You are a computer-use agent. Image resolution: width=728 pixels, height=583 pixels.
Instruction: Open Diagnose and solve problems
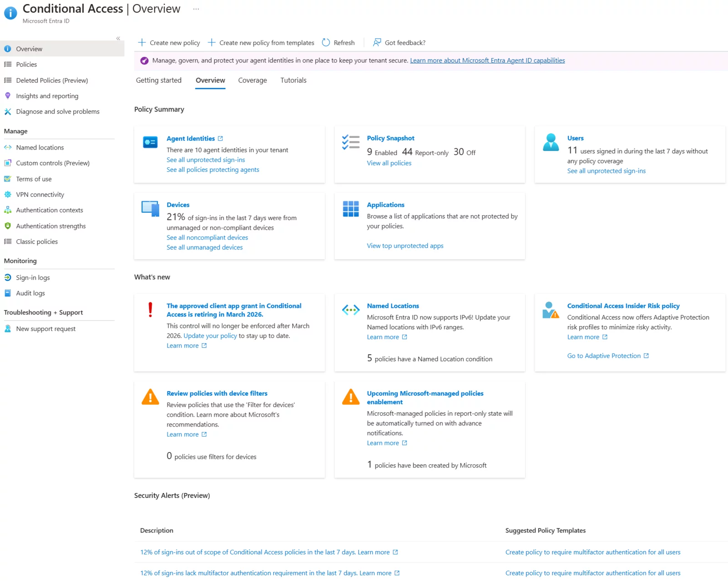coord(57,111)
